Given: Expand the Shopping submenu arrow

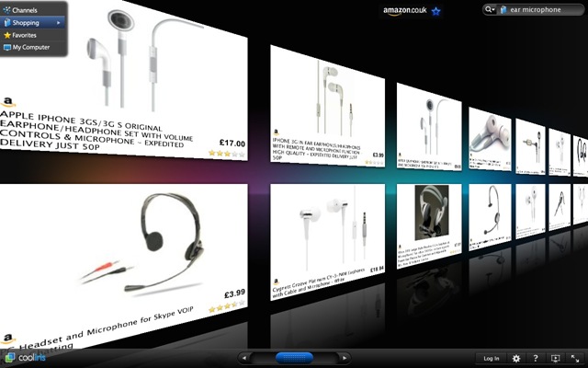Looking at the screenshot, I should (x=59, y=23).
